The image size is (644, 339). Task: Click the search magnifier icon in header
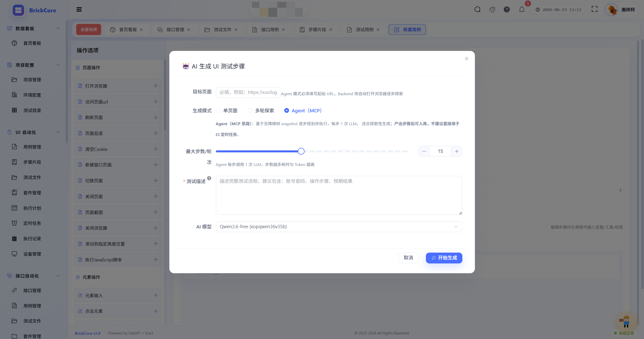477,10
